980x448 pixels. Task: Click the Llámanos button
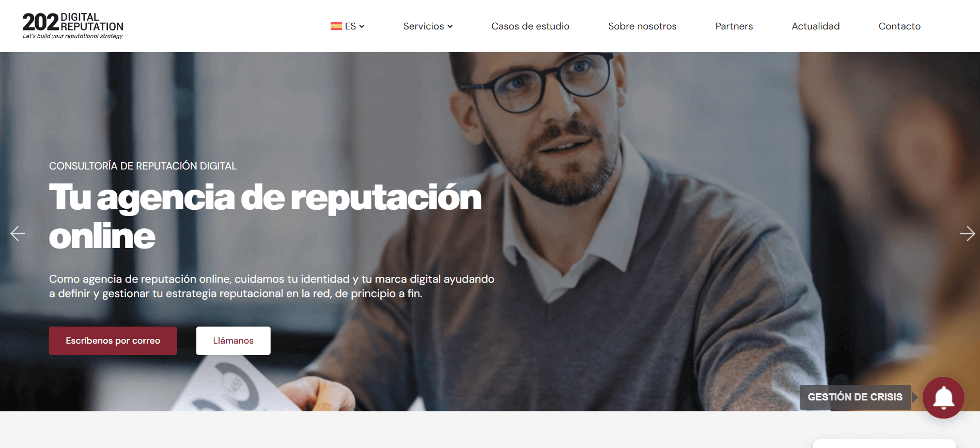234,341
